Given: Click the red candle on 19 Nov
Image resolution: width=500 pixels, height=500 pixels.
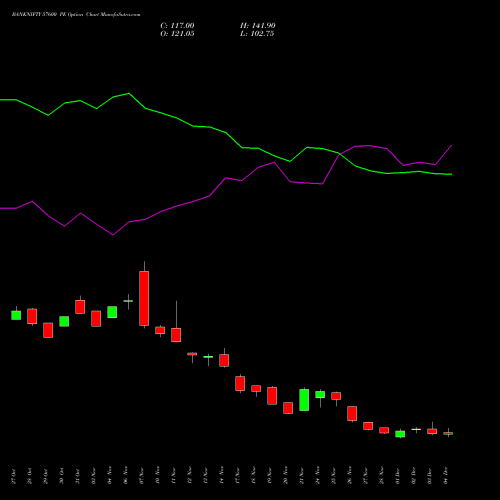Looking at the screenshot, I should coord(272,396).
